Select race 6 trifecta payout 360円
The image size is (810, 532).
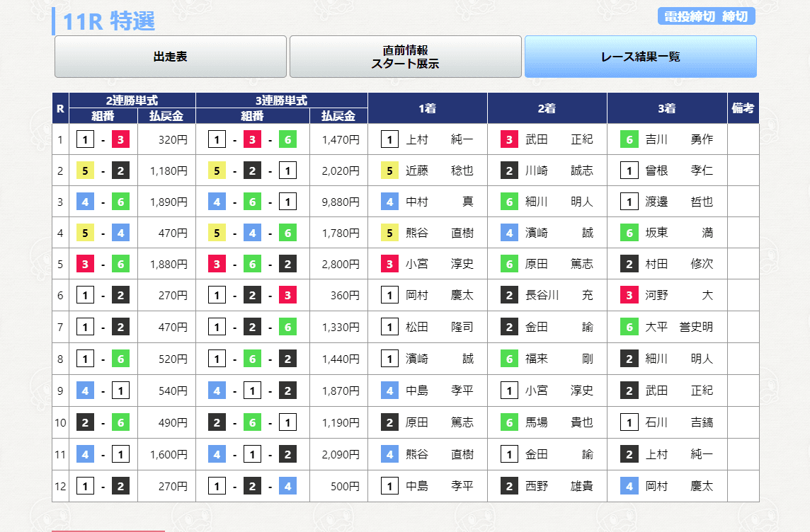click(x=345, y=296)
